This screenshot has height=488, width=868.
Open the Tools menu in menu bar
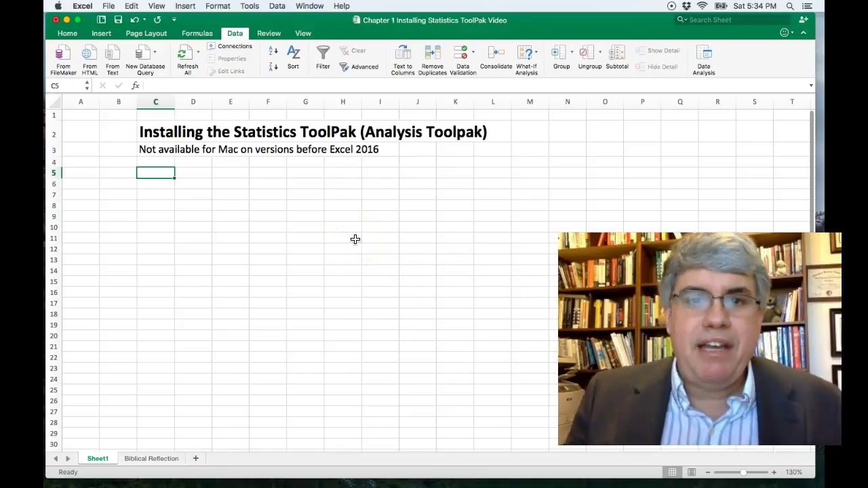(250, 6)
